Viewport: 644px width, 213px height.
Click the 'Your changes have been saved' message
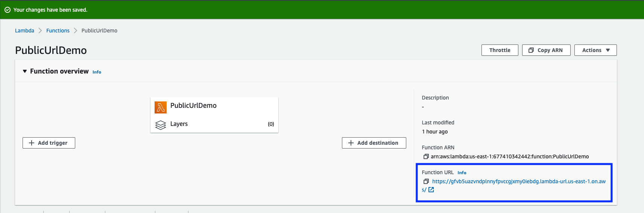click(x=50, y=10)
